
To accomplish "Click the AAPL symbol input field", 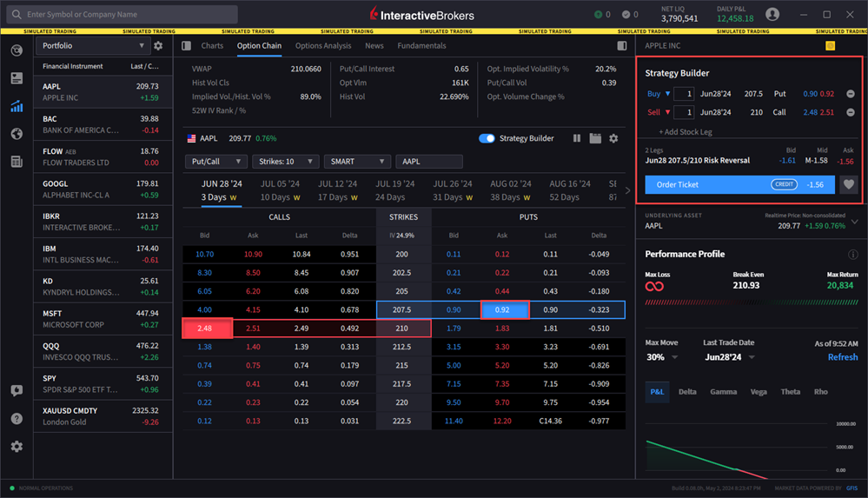I will point(429,162).
